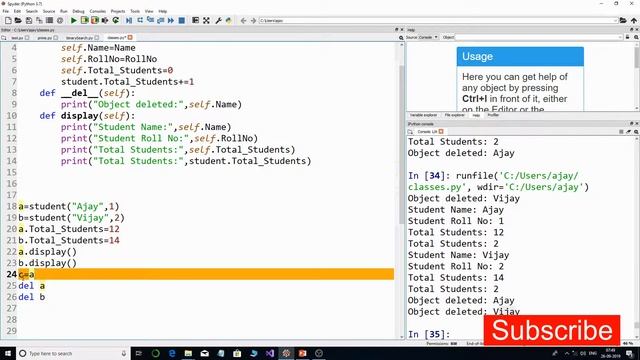Create a new file with toolbar icon
This screenshot has height=360, width=640.
pyautogui.click(x=8, y=20)
